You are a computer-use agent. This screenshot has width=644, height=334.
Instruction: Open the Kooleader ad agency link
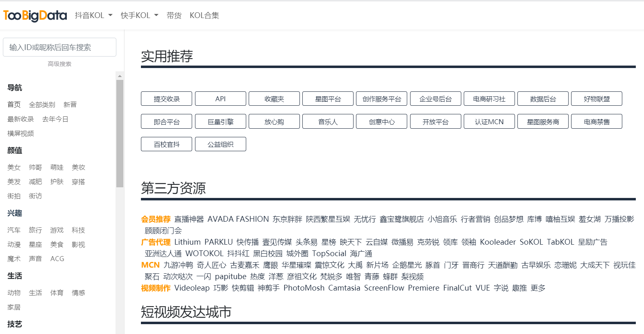point(498,242)
